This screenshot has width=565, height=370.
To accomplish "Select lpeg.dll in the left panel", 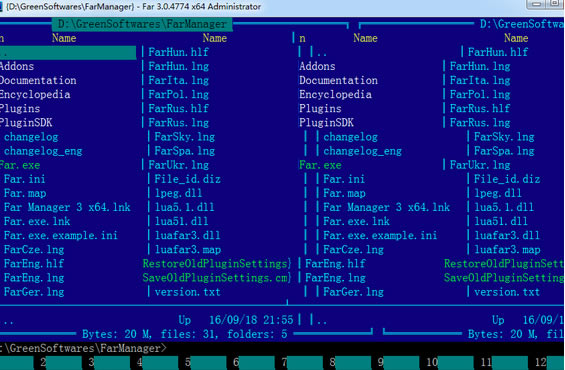I will [178, 193].
